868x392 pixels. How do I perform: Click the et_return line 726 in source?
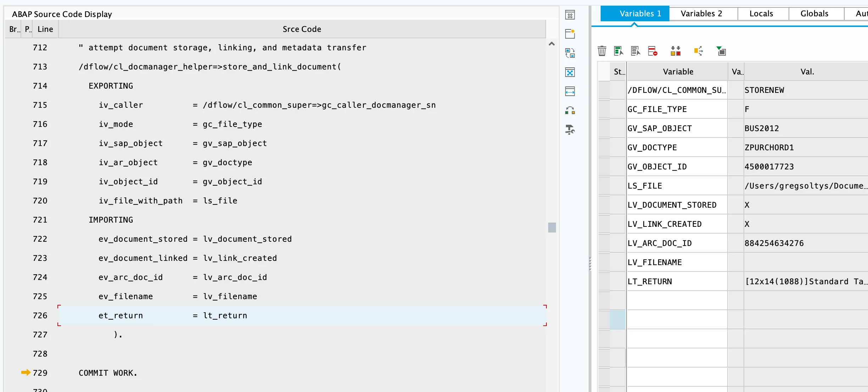point(302,315)
